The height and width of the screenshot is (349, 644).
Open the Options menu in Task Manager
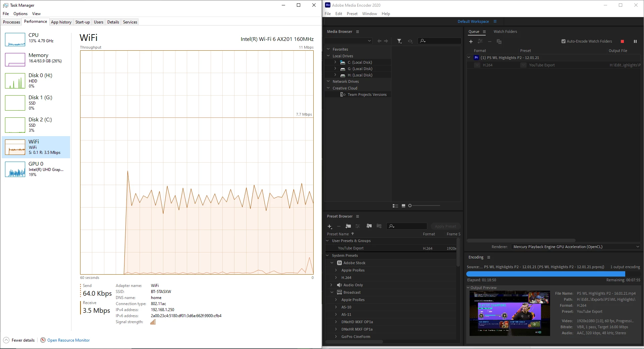point(20,14)
